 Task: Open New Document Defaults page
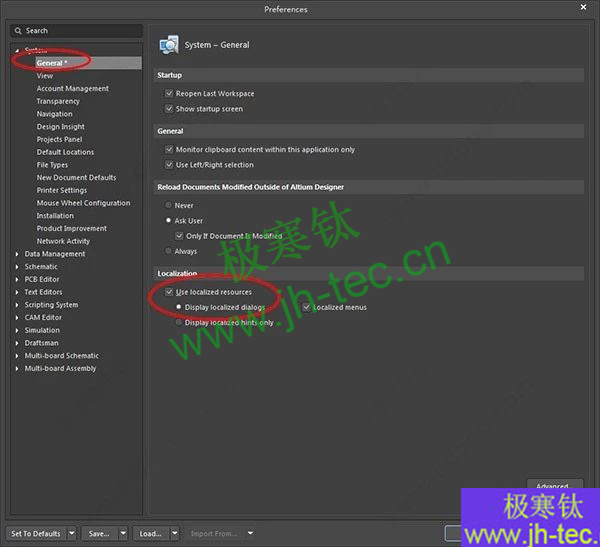[x=77, y=177]
